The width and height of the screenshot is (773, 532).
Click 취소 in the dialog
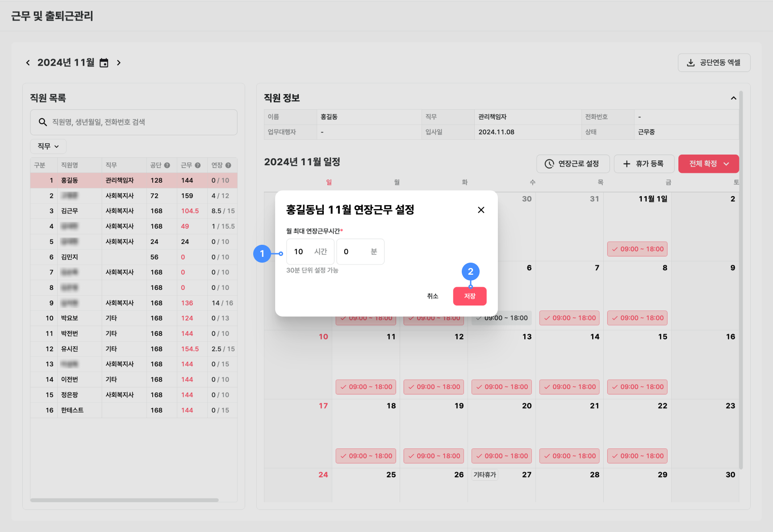[x=432, y=296]
